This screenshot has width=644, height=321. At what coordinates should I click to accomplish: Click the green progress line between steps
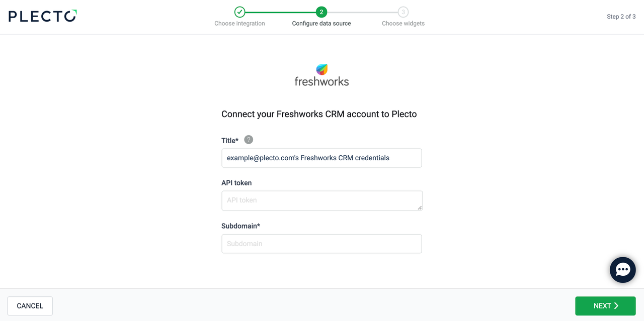280,12
